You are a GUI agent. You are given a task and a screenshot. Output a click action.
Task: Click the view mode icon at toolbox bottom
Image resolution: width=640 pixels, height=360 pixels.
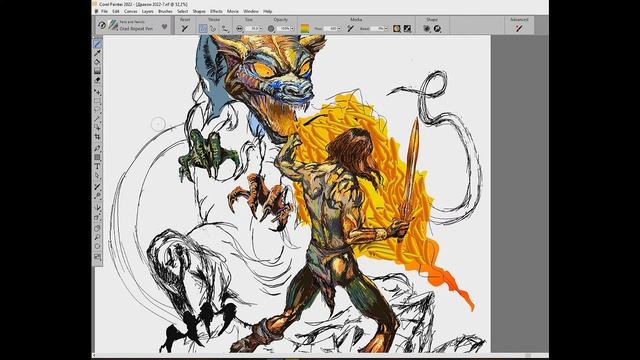[97, 257]
